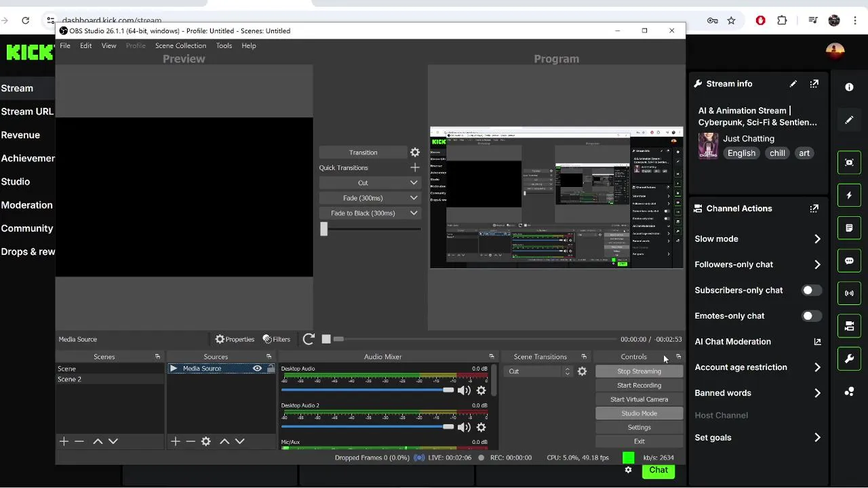This screenshot has width=868, height=488.
Task: Move scene up arrow in Scenes panel
Action: tap(98, 441)
